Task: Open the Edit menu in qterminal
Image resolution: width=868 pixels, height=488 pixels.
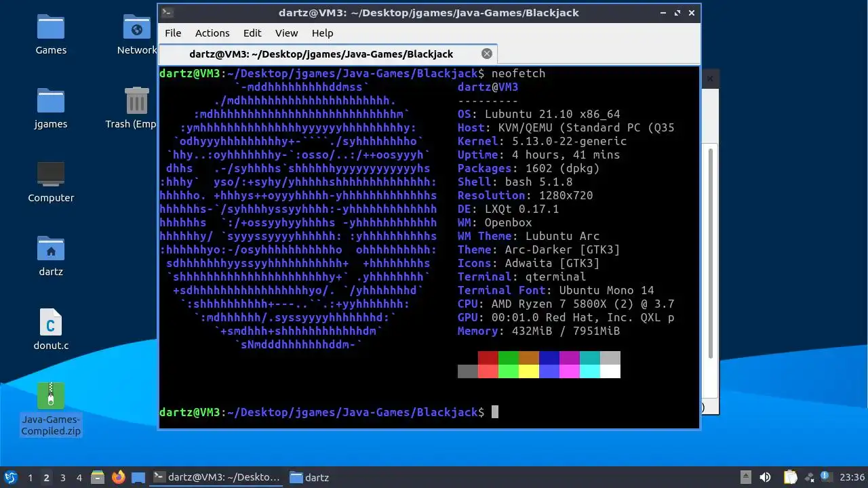Action: [x=252, y=33]
